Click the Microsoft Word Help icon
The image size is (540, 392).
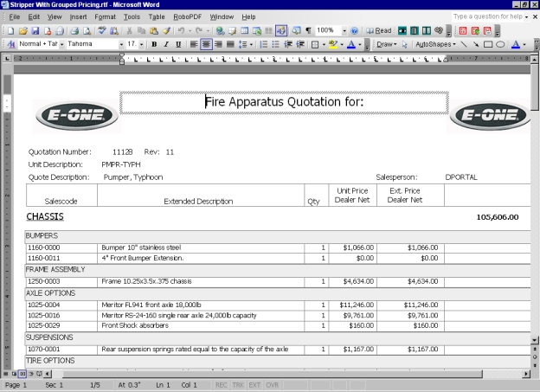click(354, 31)
